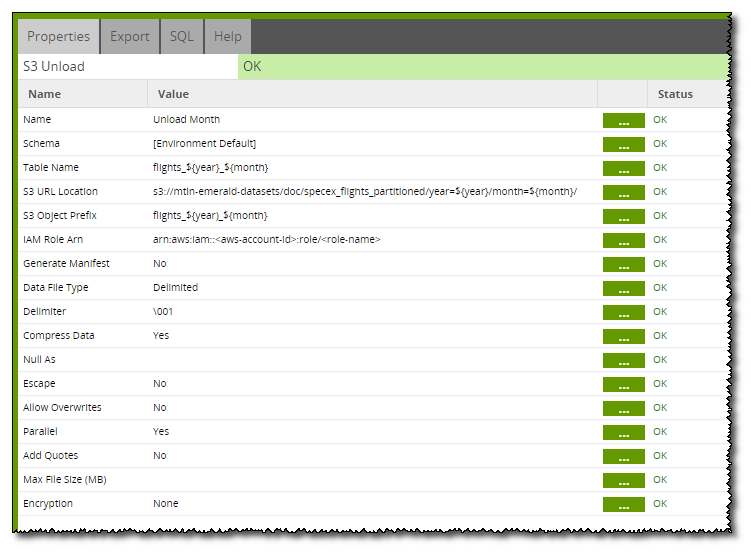Click the arn:aws:iam role value
The width and height of the screenshot is (751, 552).
[x=266, y=239]
